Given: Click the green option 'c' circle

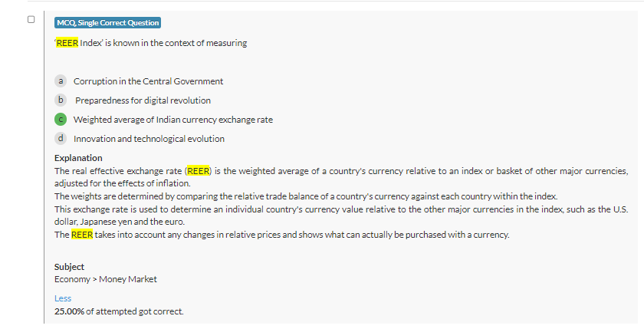Looking at the screenshot, I should point(61,120).
